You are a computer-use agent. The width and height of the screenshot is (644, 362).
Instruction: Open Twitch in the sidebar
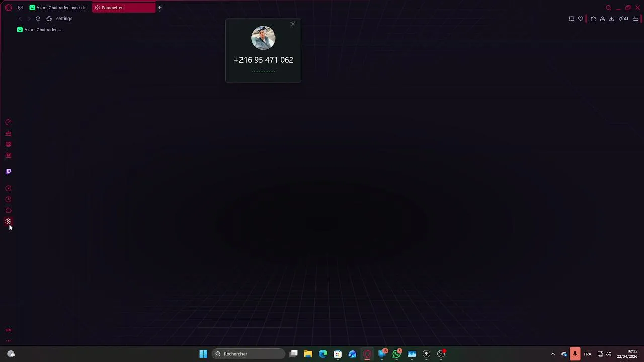(8, 171)
